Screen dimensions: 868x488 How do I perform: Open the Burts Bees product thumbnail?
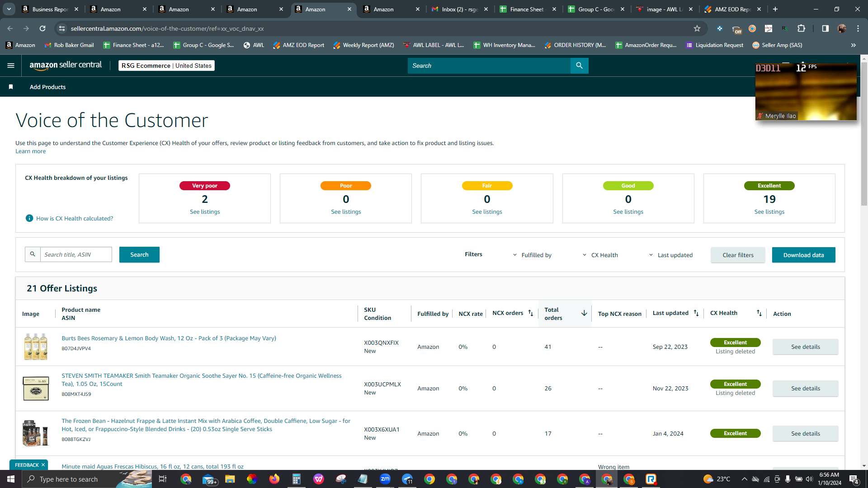[36, 347]
